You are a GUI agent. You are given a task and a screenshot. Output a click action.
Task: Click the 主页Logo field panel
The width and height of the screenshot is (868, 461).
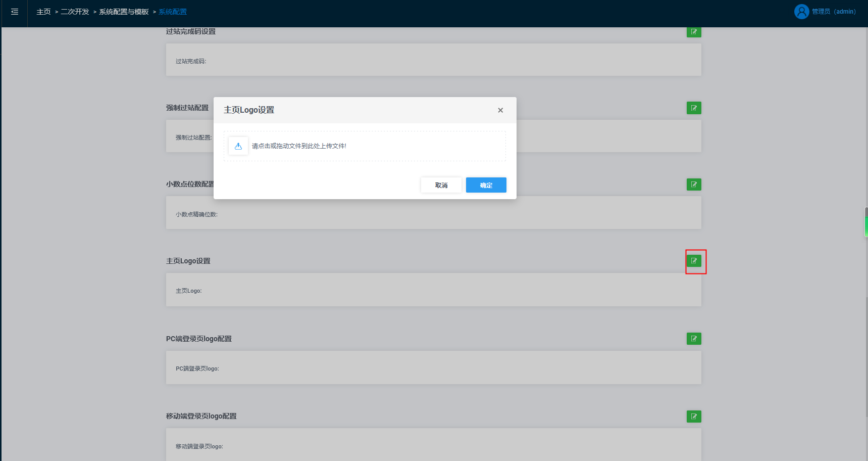click(x=433, y=290)
